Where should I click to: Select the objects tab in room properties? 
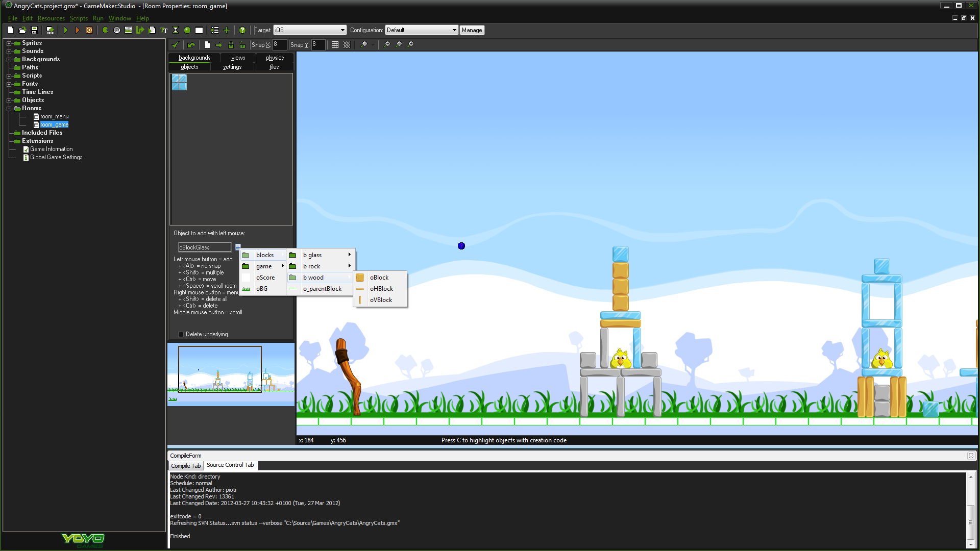(x=188, y=67)
